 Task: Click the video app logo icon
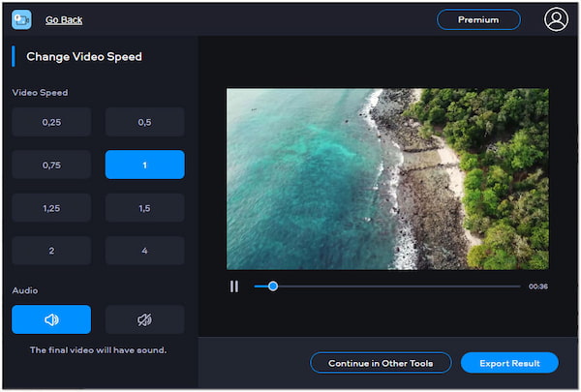click(21, 19)
